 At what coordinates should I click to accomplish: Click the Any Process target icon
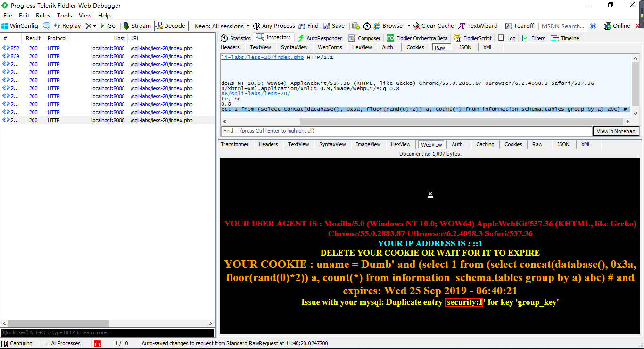(256, 26)
